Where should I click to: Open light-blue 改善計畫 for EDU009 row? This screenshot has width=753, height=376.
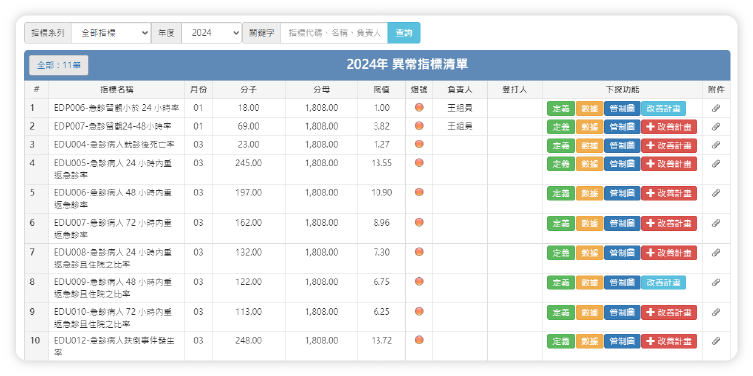click(663, 282)
